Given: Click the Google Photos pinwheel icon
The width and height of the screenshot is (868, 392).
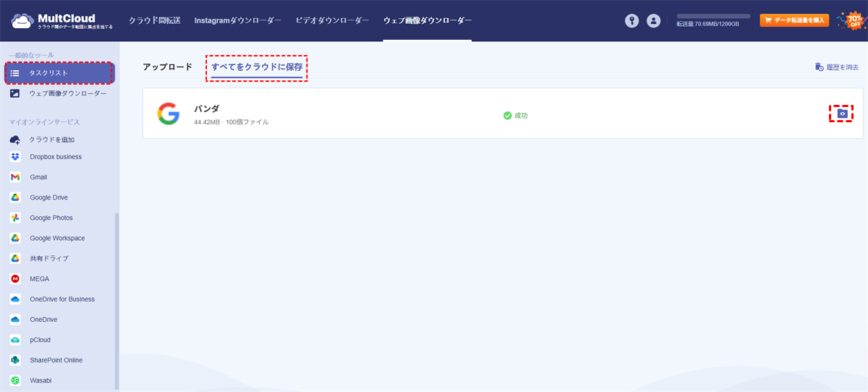Looking at the screenshot, I should click(15, 218).
